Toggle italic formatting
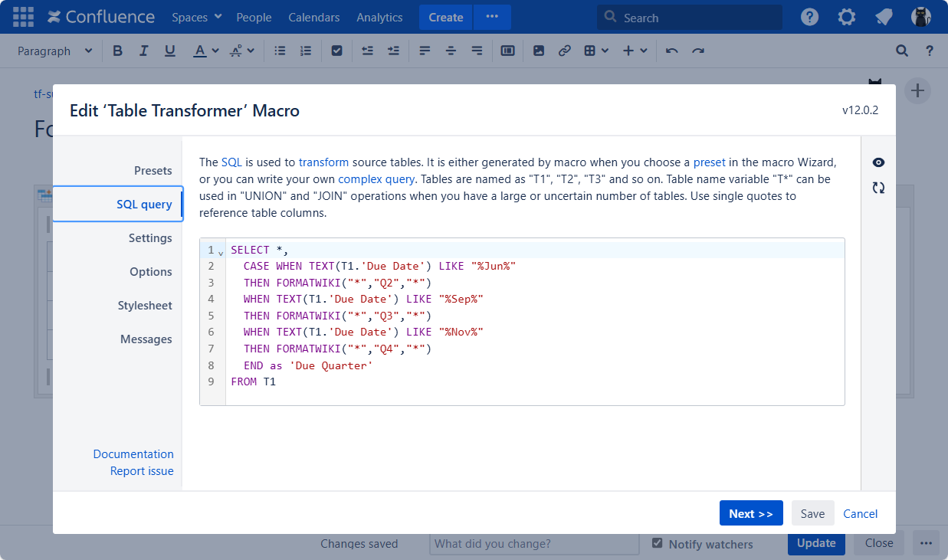Screen dimensions: 948x560 click(143, 50)
